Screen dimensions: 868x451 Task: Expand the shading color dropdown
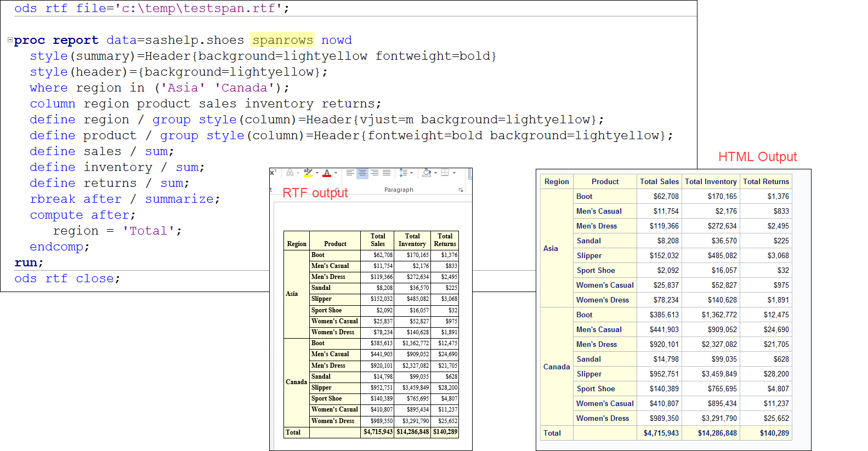435,173
